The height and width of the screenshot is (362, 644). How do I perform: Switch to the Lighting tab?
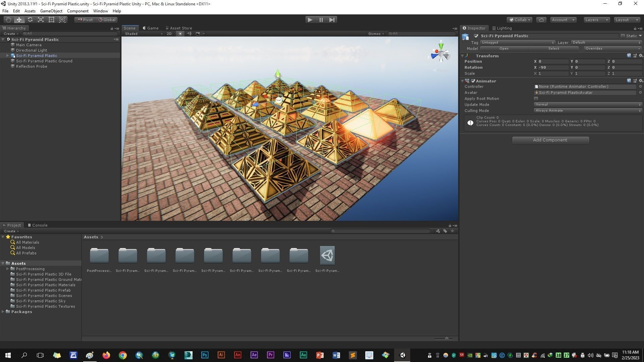[x=502, y=28]
